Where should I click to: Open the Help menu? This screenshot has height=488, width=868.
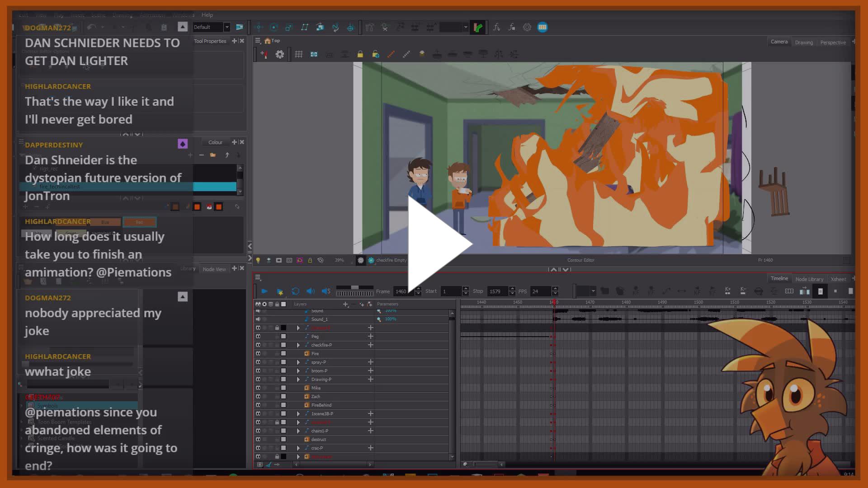(207, 15)
